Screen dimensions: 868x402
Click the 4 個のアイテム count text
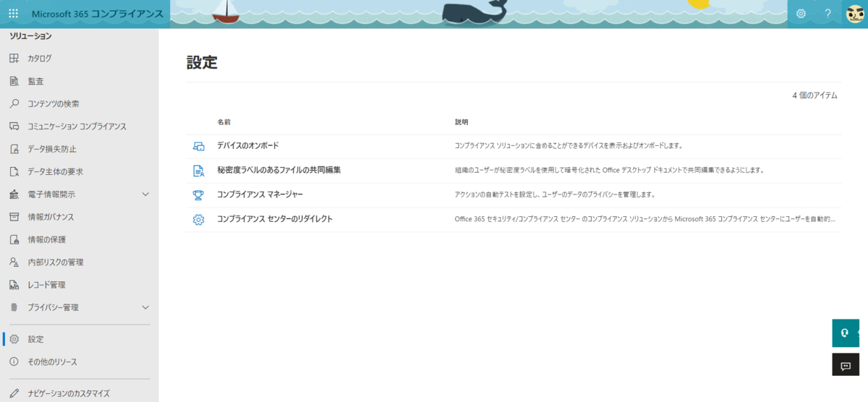pos(814,95)
